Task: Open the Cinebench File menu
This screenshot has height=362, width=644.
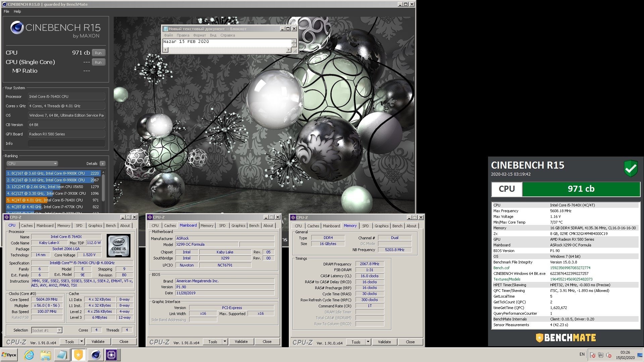Action: click(6, 11)
